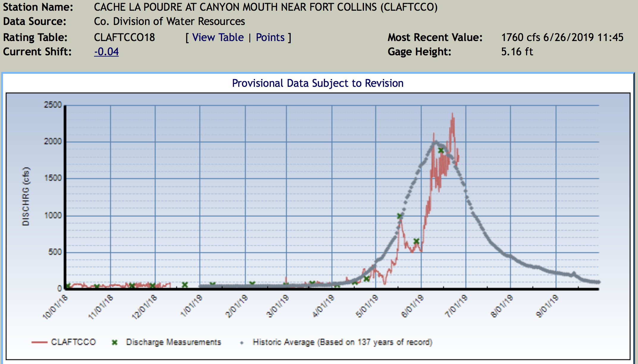
Task: Click the green X marker at chart origin
Action: (68, 286)
